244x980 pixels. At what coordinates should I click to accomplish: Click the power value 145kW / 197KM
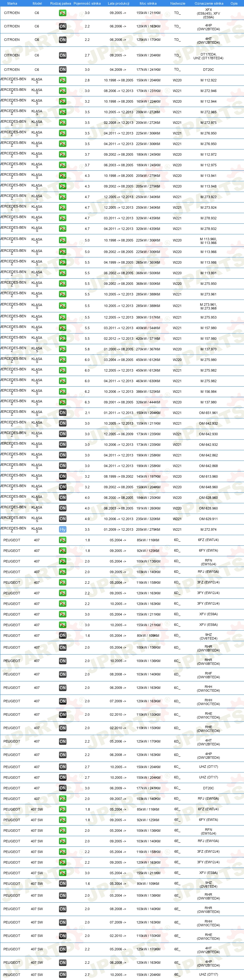[148, 477]
